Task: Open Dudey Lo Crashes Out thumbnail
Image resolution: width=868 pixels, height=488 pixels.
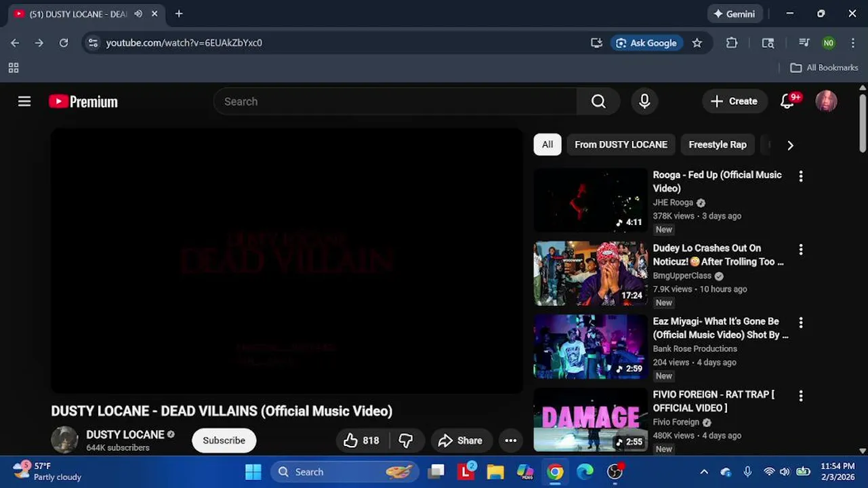Action: tap(590, 273)
